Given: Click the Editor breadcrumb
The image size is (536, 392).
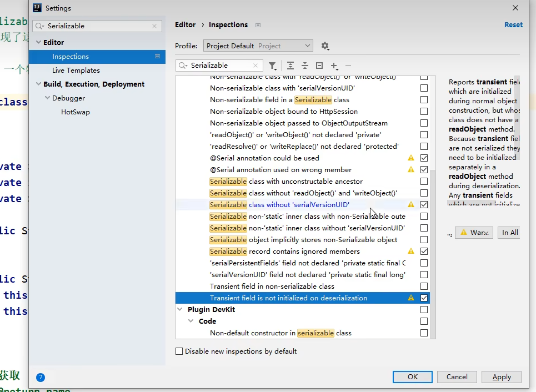Looking at the screenshot, I should pyautogui.click(x=186, y=24).
